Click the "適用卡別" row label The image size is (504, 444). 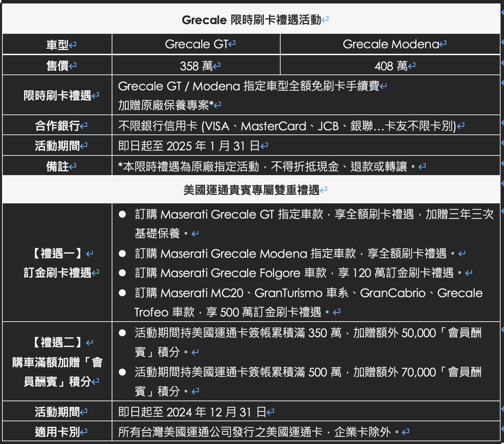tap(57, 432)
